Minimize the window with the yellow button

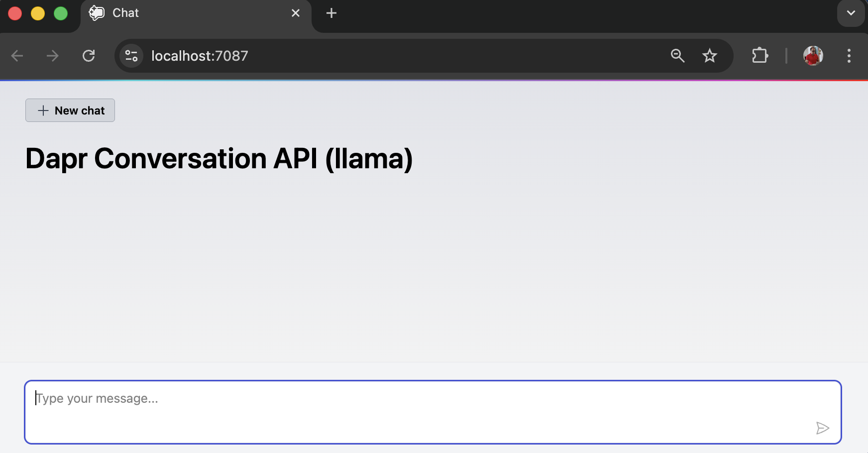click(x=38, y=13)
